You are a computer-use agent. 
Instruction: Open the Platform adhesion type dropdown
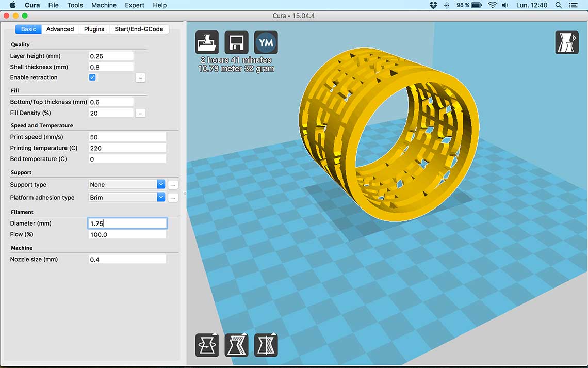tap(127, 197)
